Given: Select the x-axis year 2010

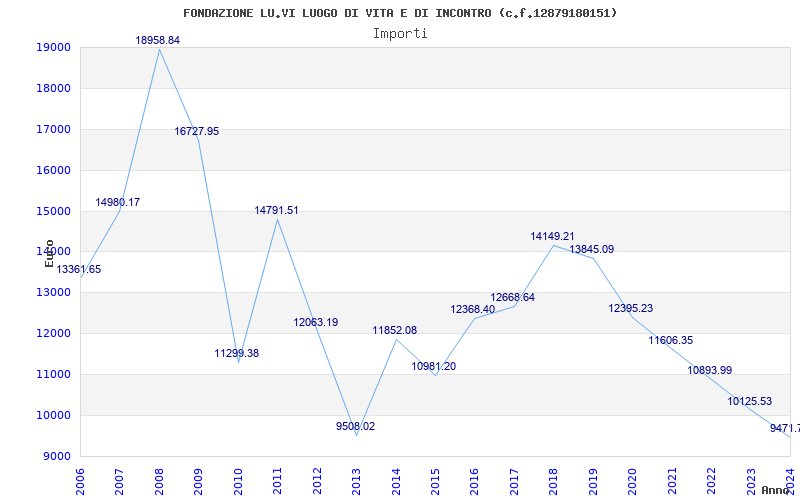Looking at the screenshot, I should pos(238,481).
